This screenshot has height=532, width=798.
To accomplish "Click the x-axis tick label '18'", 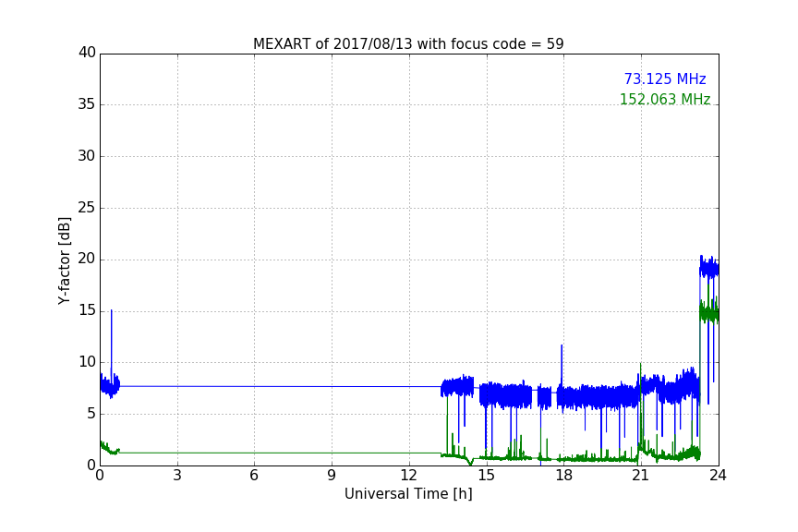I will pos(563,476).
